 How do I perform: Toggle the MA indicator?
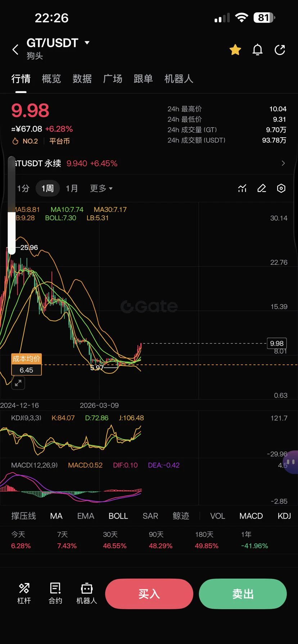pos(56,516)
